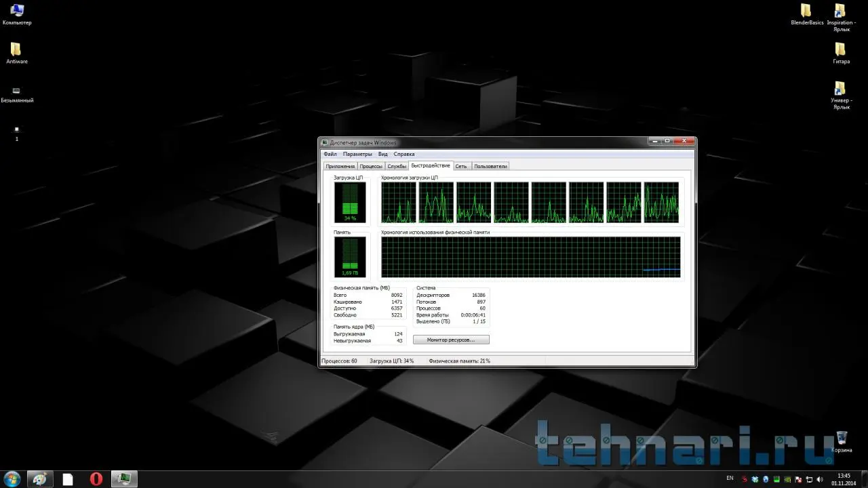Click the Task Manager title bar icon

[x=325, y=142]
